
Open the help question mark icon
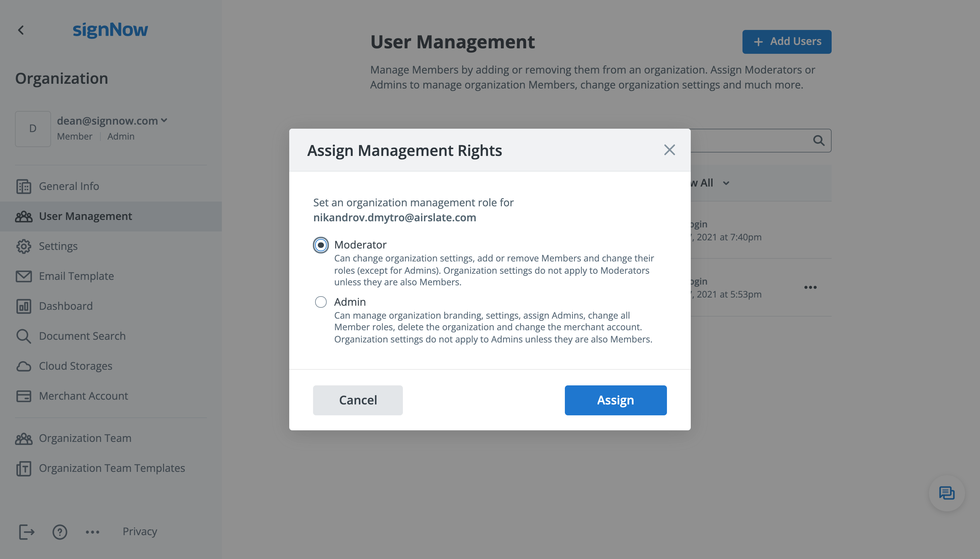click(x=60, y=532)
